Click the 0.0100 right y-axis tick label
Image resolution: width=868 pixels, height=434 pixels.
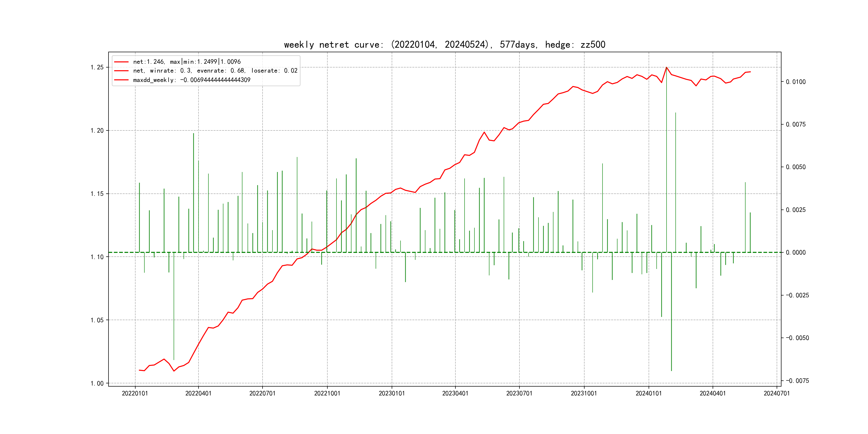pyautogui.click(x=796, y=82)
